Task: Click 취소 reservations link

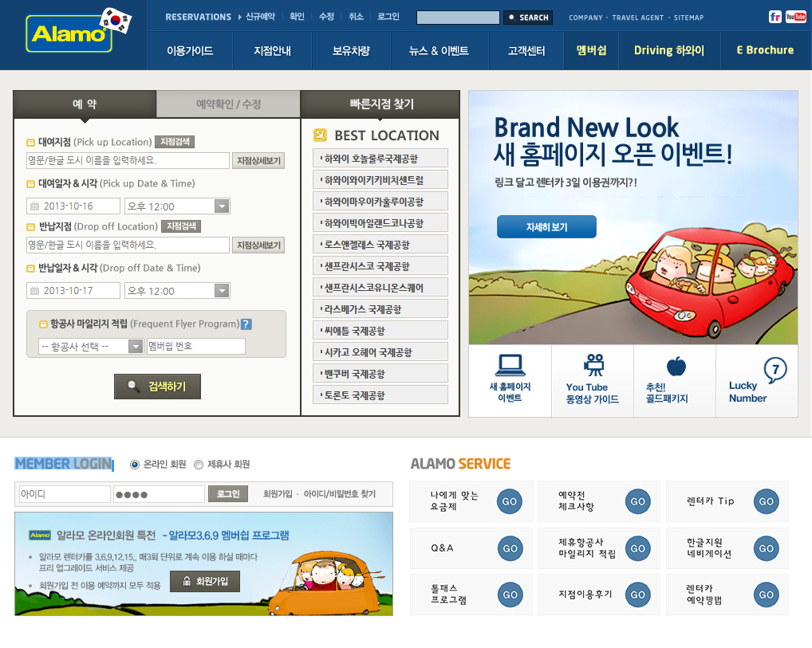Action: tap(356, 17)
